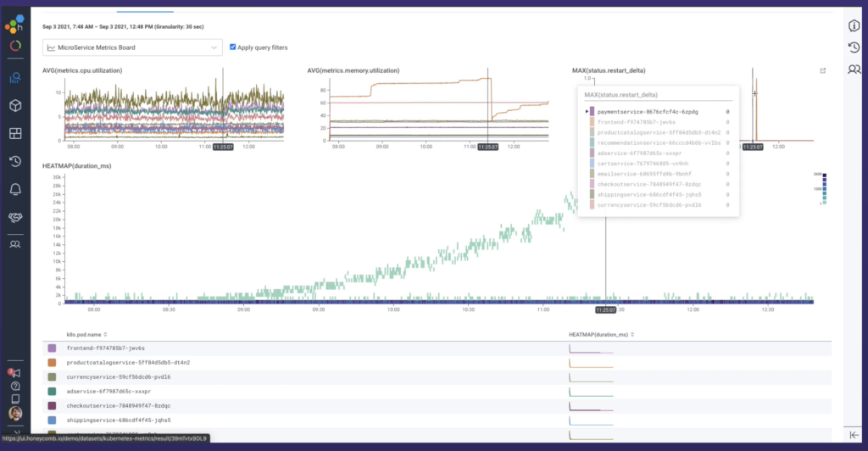
Task: Click the AVG(metrics.cpu.utilization) chart title
Action: [x=82, y=71]
